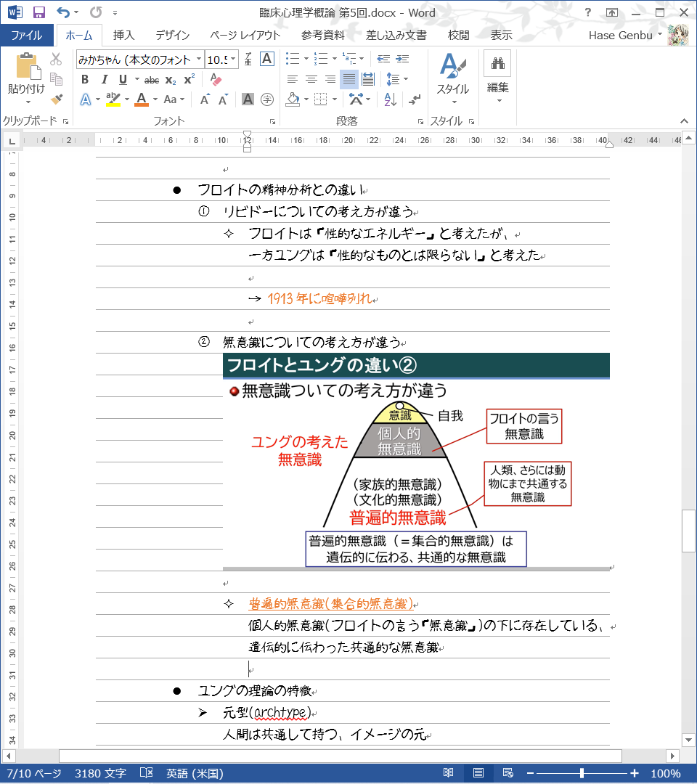Image resolution: width=697 pixels, height=784 pixels.
Task: Toggle Bold formatting
Action: [x=85, y=79]
